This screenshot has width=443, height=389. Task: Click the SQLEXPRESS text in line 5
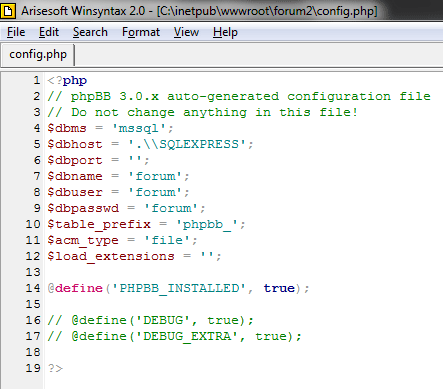[x=199, y=144]
